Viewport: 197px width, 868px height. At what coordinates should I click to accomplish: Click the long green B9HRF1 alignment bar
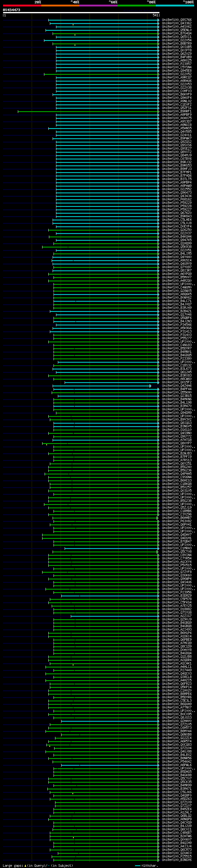(88, 111)
